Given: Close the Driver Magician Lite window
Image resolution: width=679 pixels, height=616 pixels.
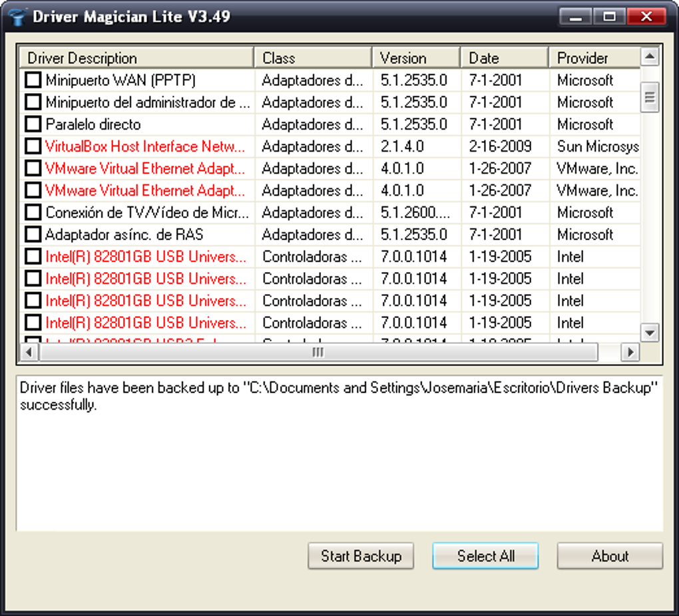Looking at the screenshot, I should (x=646, y=17).
